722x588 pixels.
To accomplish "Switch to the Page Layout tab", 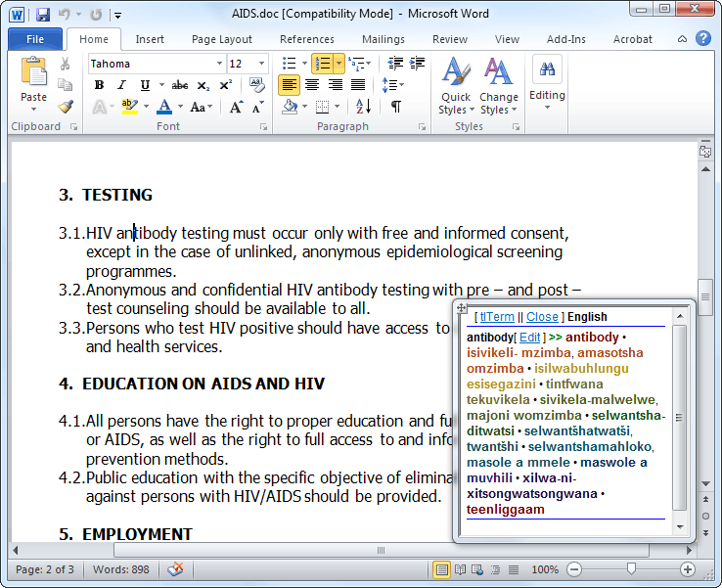I will [x=222, y=39].
